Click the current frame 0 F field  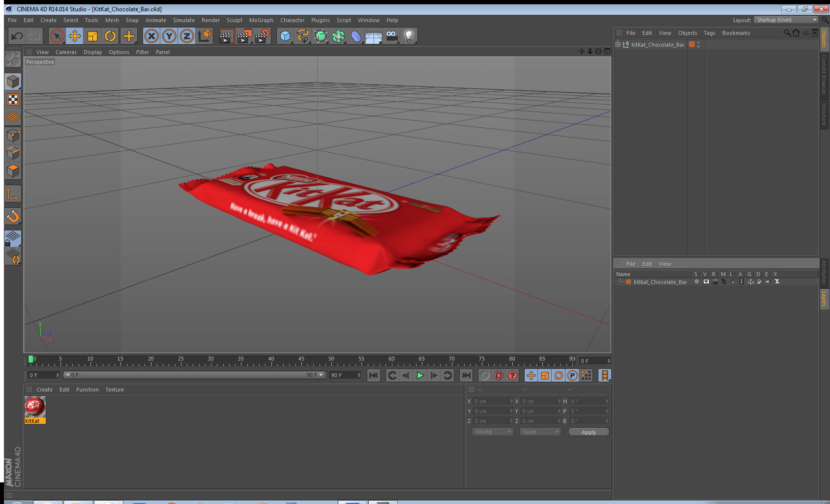coord(595,361)
